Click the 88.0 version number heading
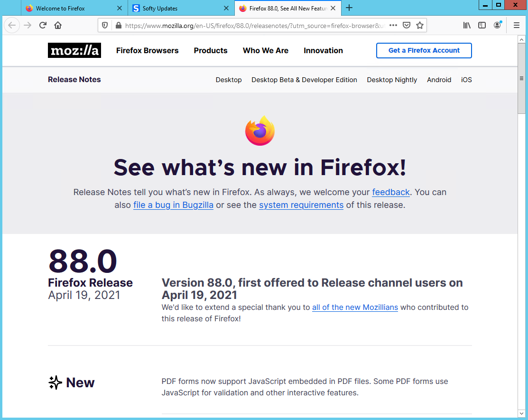This screenshot has height=420, width=528. point(83,261)
